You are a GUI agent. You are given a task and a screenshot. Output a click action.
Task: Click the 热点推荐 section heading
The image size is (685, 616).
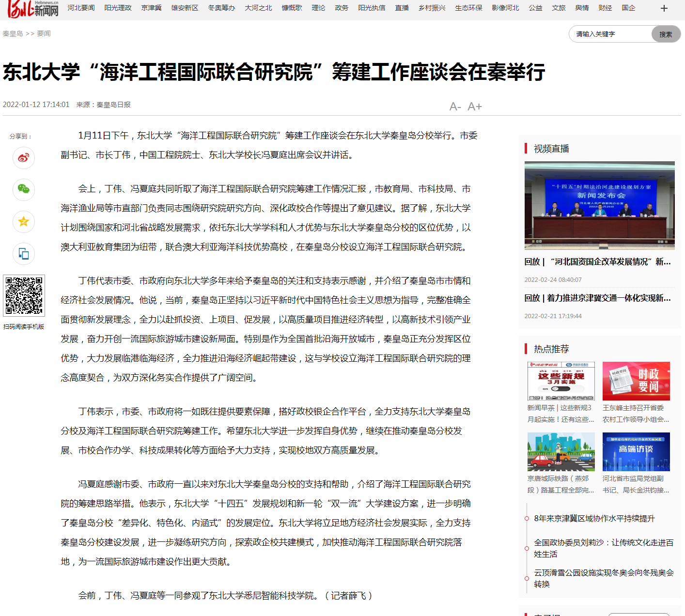(551, 349)
